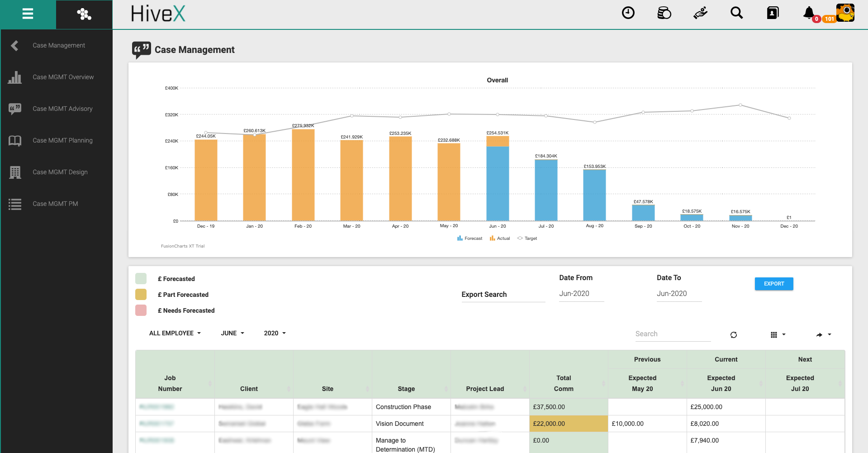Click the table Search input field
868x453 pixels.
pyautogui.click(x=672, y=334)
